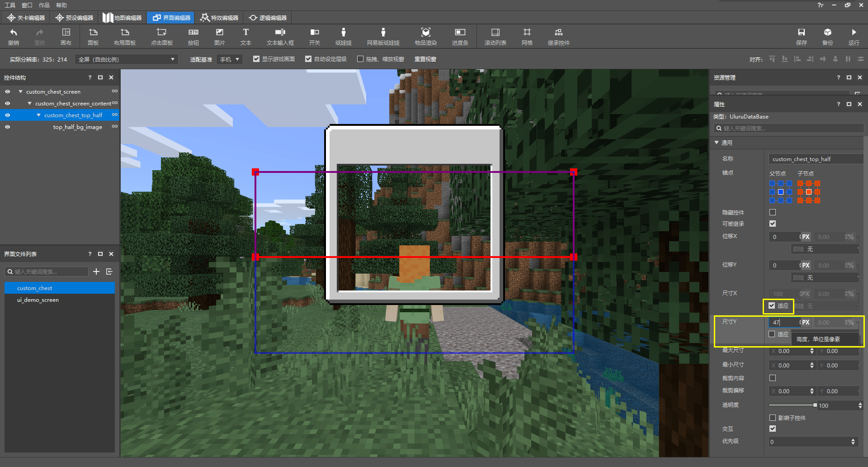Click Reset Viewport (重置视窗) button
This screenshot has height=467, width=868.
[425, 59]
